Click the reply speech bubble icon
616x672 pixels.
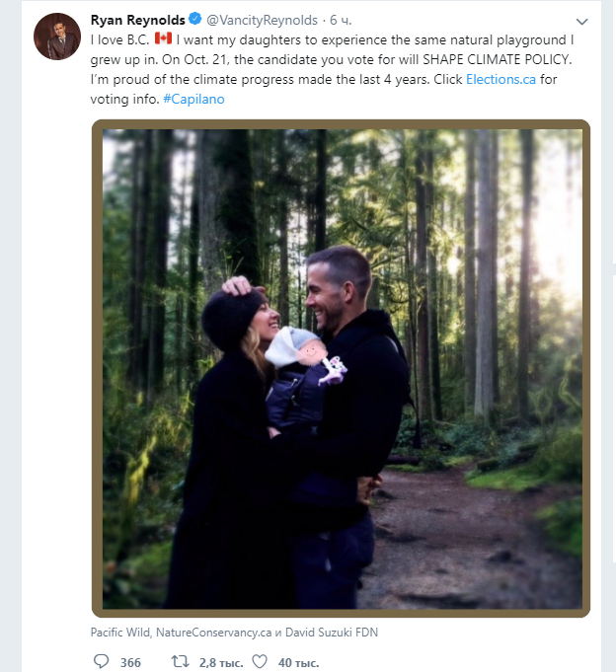pos(100,662)
